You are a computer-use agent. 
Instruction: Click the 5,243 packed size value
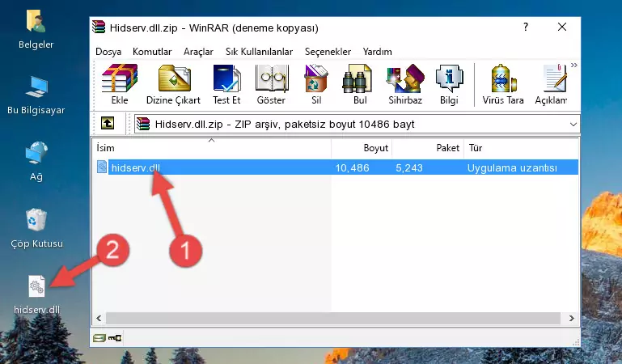click(409, 167)
